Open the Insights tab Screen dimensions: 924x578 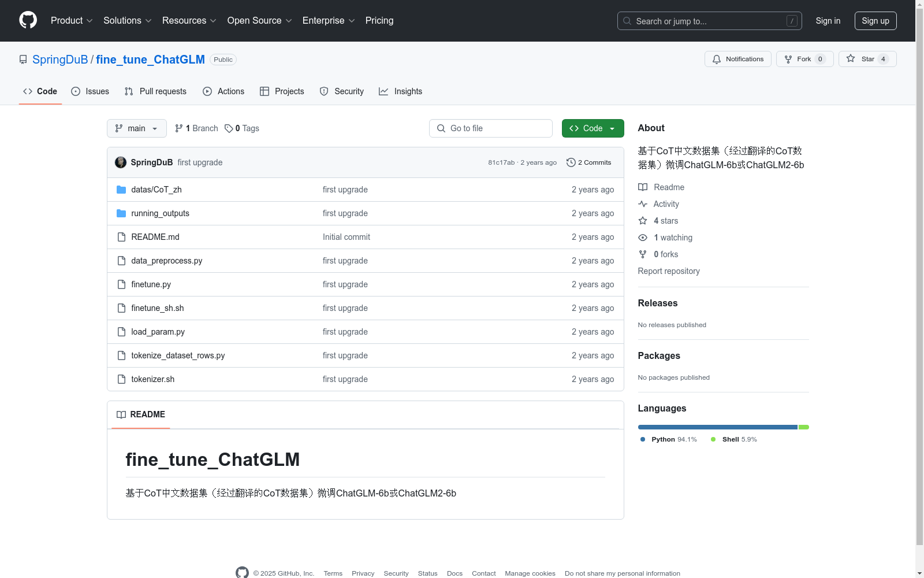400,91
